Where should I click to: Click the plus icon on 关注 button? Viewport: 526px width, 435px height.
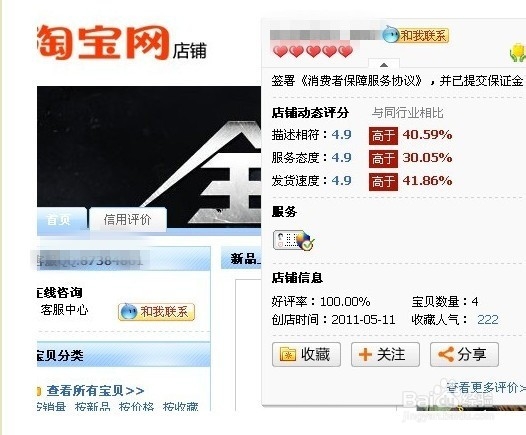[365, 355]
